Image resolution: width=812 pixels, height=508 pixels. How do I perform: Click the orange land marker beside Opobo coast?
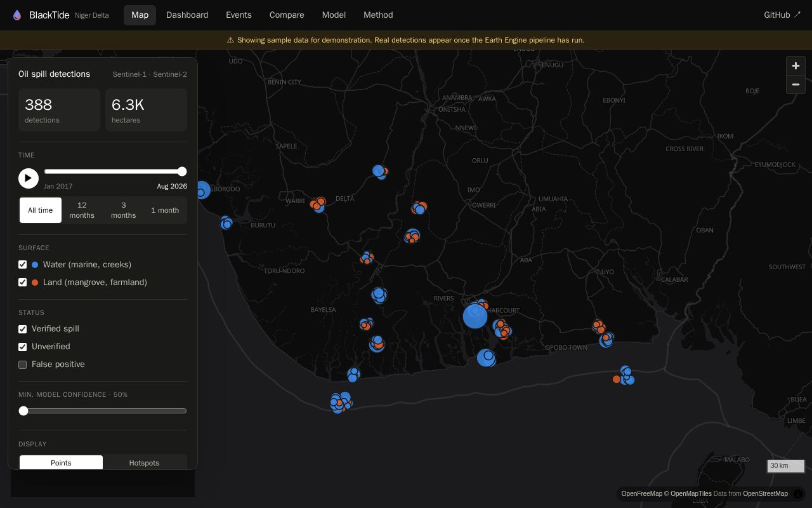click(616, 379)
